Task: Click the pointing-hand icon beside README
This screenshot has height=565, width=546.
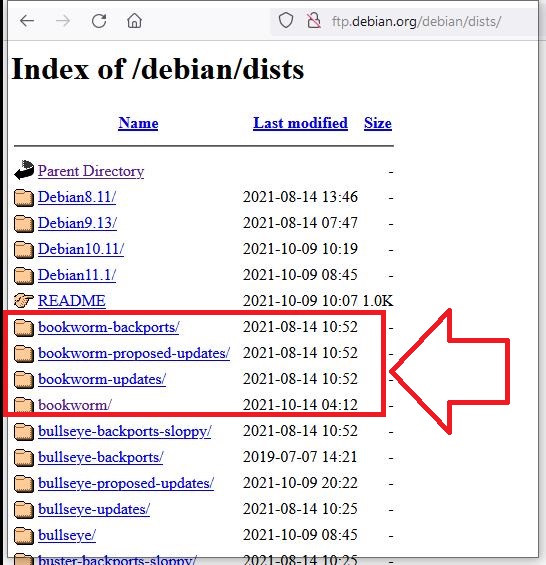Action: pyautogui.click(x=24, y=301)
